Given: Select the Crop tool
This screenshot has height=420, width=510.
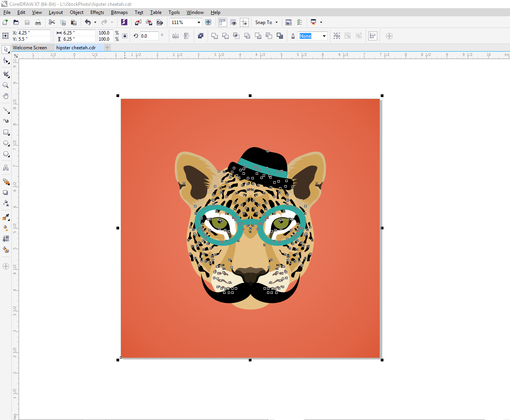Looking at the screenshot, I should coord(6,74).
